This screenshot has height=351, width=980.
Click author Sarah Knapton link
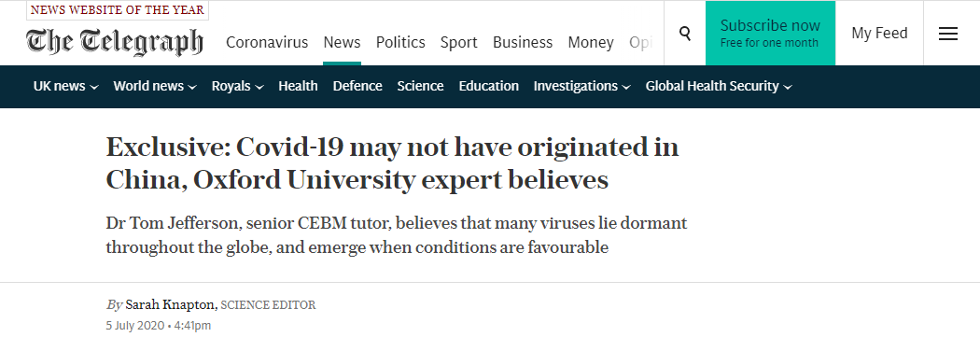tap(171, 305)
